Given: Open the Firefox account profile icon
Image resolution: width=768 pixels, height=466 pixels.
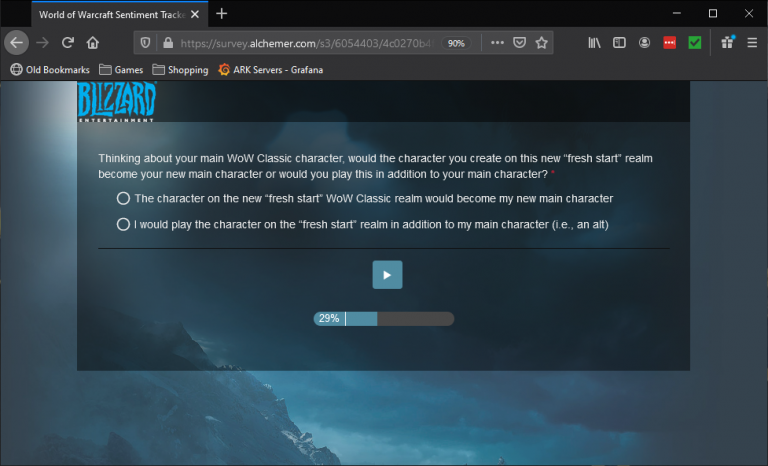Looking at the screenshot, I should 645,43.
